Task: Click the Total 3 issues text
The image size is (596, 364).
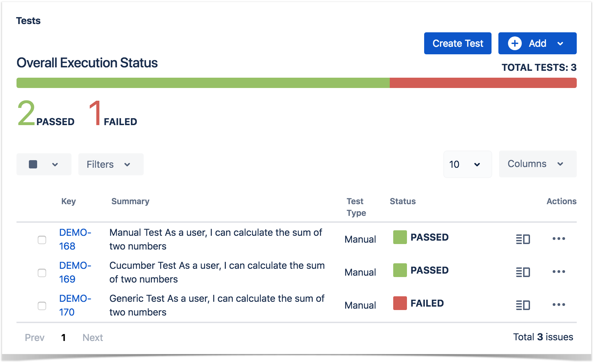Action: pyautogui.click(x=543, y=337)
